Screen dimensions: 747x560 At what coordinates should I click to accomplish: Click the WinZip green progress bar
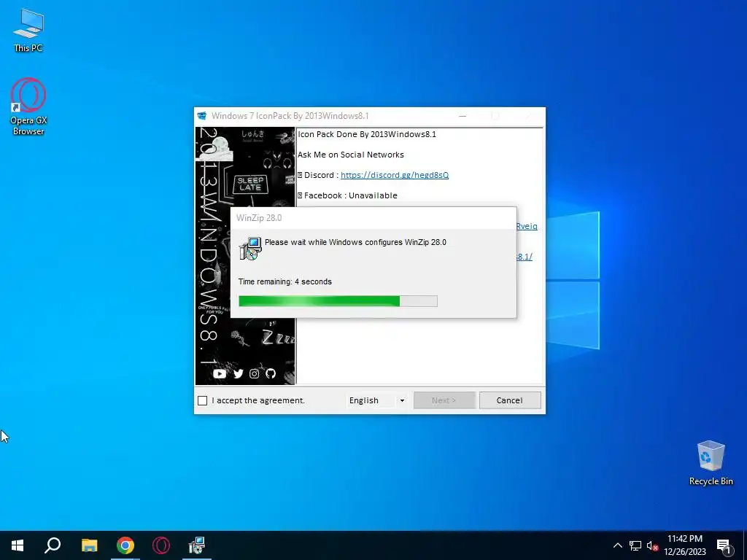[x=338, y=301]
